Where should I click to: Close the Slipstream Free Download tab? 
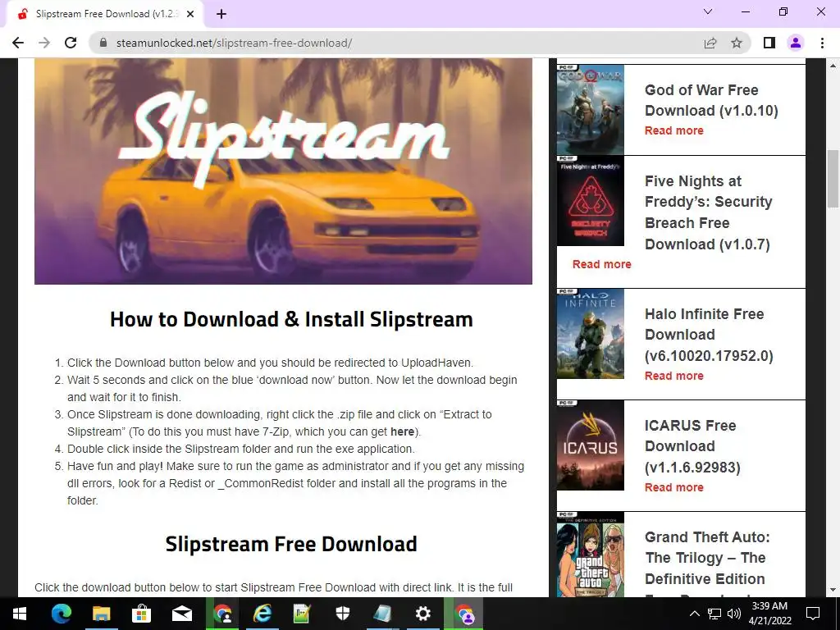190,14
